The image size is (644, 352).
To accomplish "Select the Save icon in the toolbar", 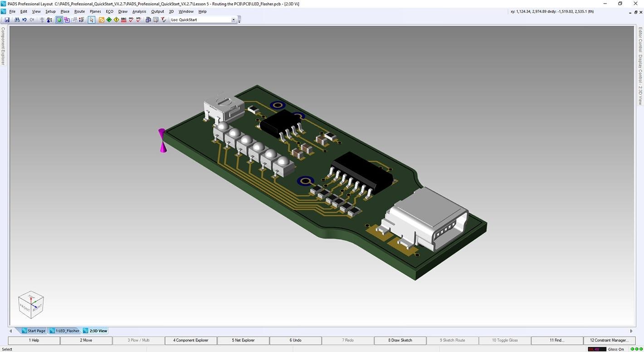I will pyautogui.click(x=7, y=19).
